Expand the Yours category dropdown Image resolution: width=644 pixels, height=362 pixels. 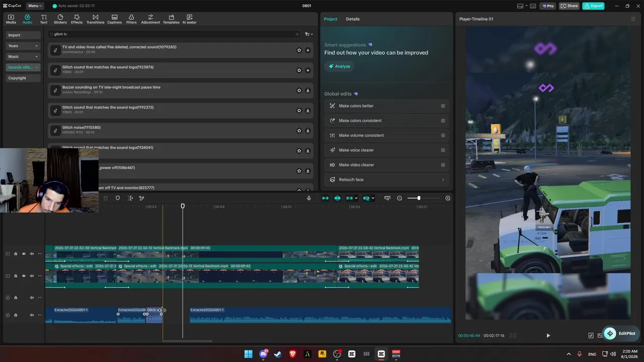coord(36,46)
